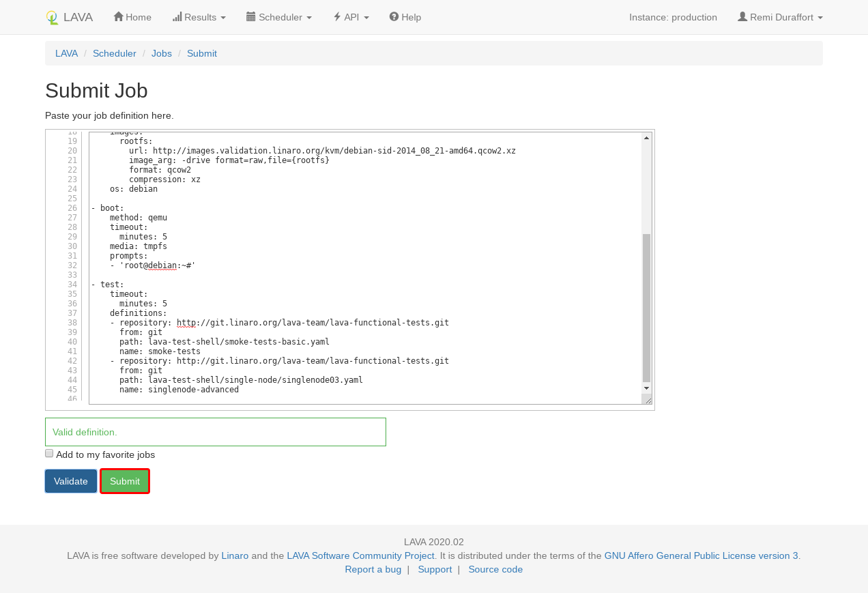This screenshot has height=593, width=868.
Task: Enable Add to my favorite jobs
Action: pos(49,454)
